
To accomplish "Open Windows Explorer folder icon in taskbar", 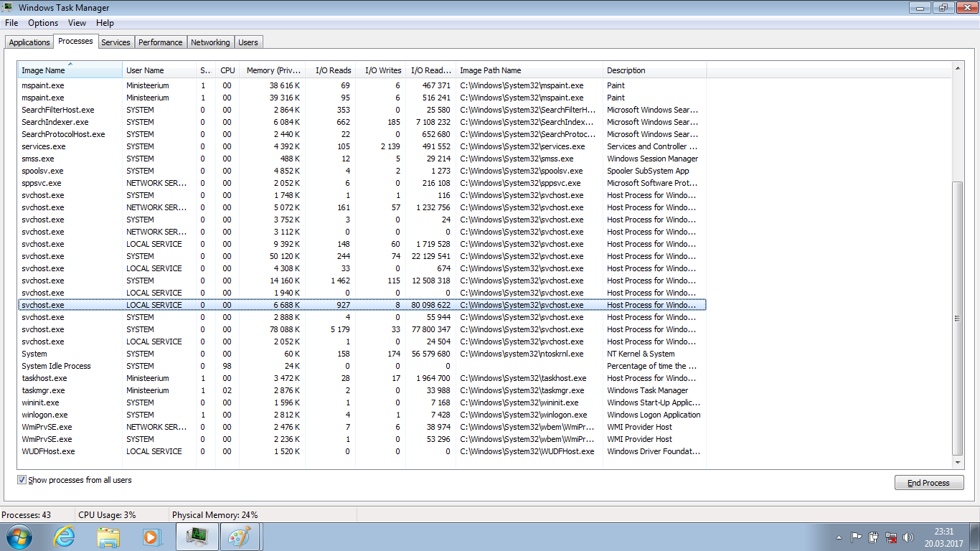I will (108, 537).
